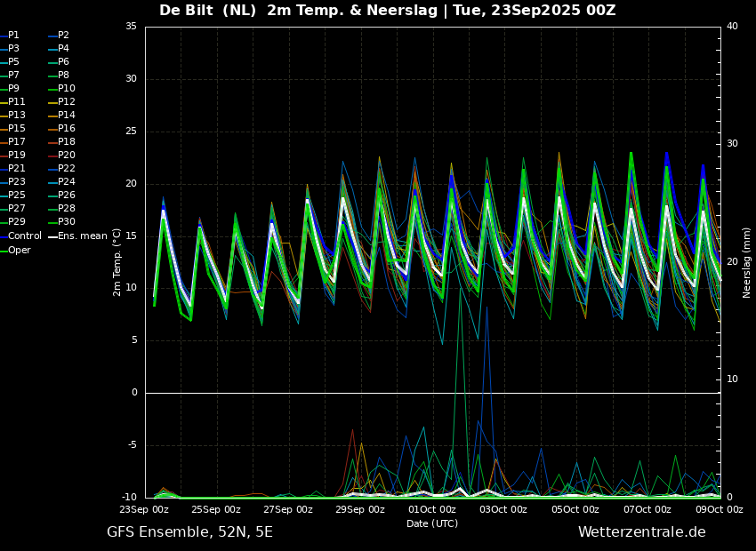Click the 25Sep 00z date tick
Screen dimensions: 756x551
pyautogui.click(x=215, y=509)
